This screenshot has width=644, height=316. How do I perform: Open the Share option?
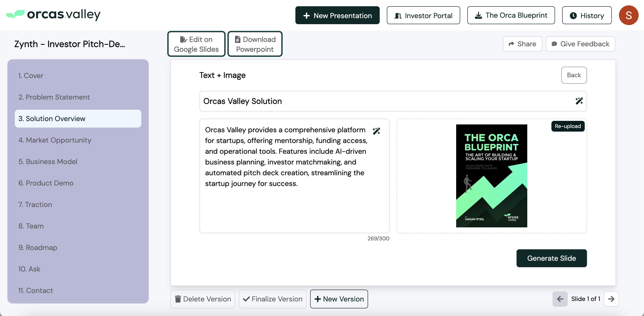(x=522, y=44)
